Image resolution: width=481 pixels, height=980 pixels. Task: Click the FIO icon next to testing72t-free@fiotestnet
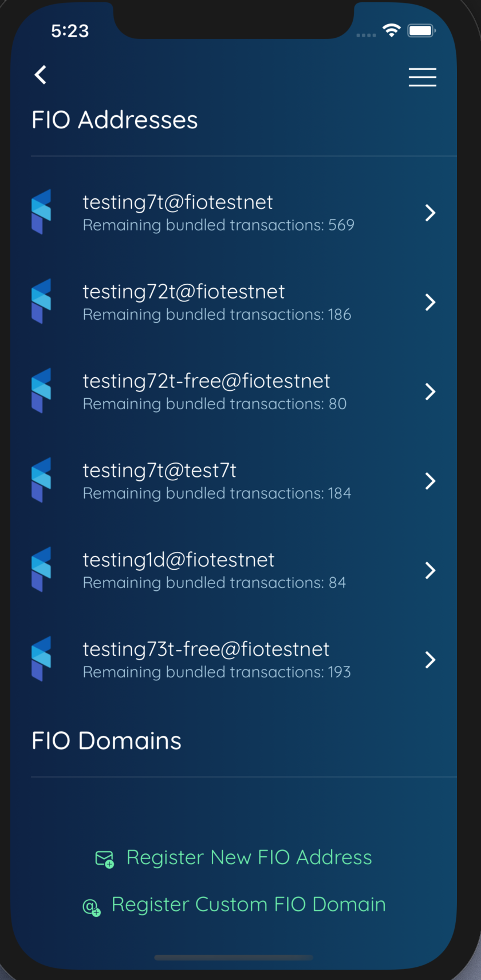tap(41, 390)
